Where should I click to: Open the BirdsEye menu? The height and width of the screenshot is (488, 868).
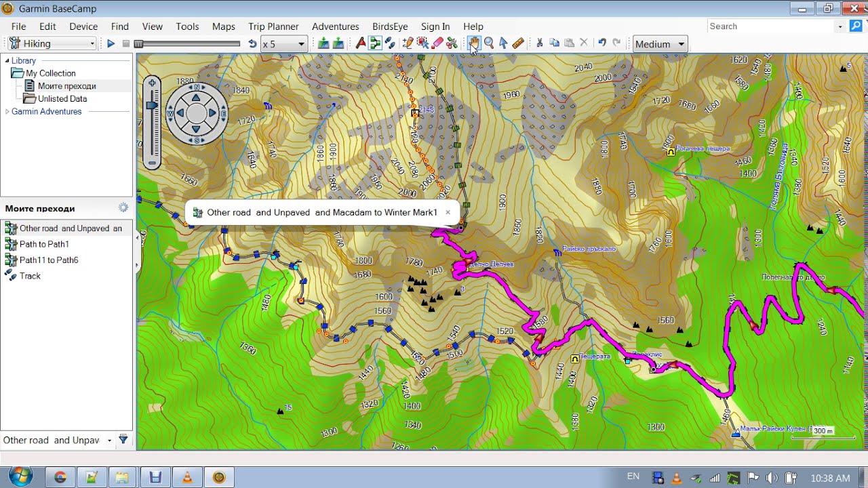390,26
